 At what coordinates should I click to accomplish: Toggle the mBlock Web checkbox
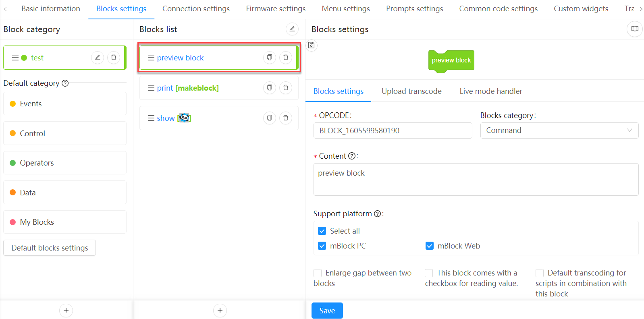(430, 246)
